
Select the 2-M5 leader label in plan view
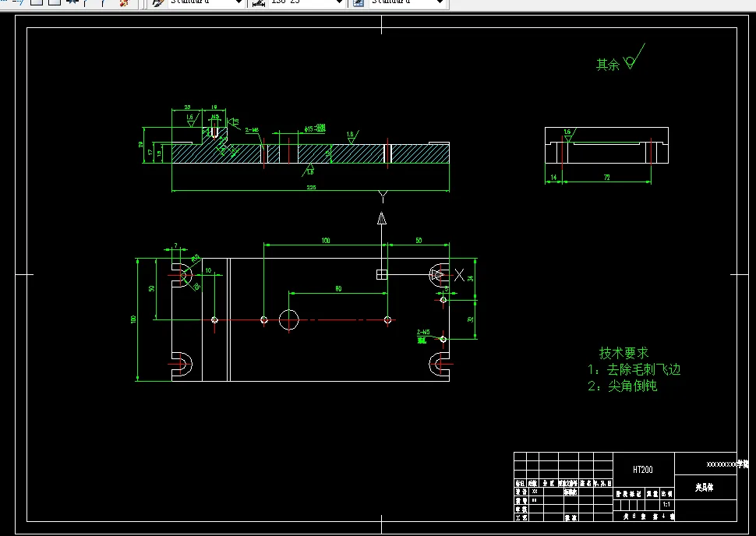423,332
